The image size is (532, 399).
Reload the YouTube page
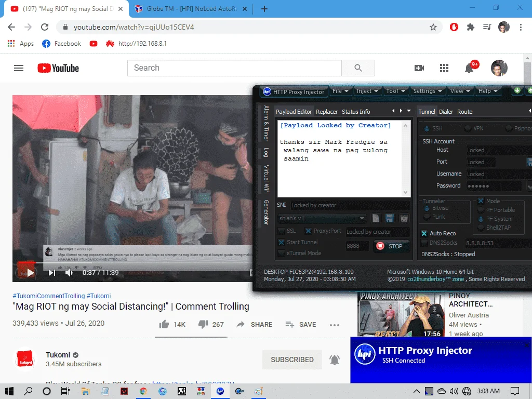click(x=45, y=27)
